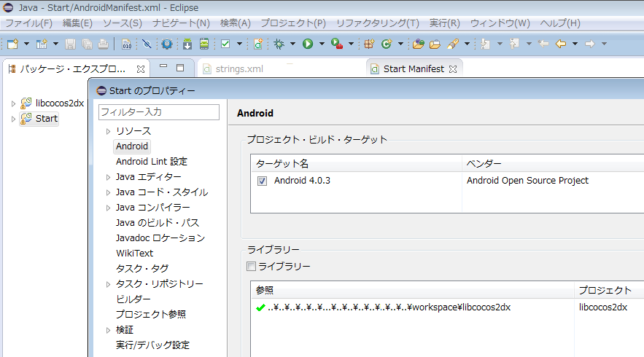Click the Search flashlight toolbar icon
644x357 pixels.
click(453, 44)
